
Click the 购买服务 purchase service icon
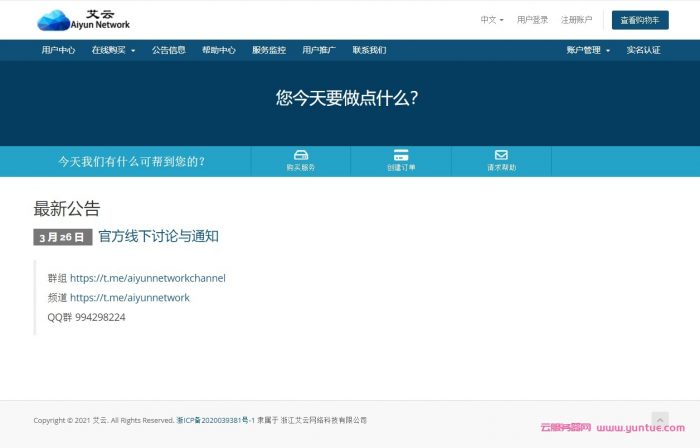click(300, 155)
